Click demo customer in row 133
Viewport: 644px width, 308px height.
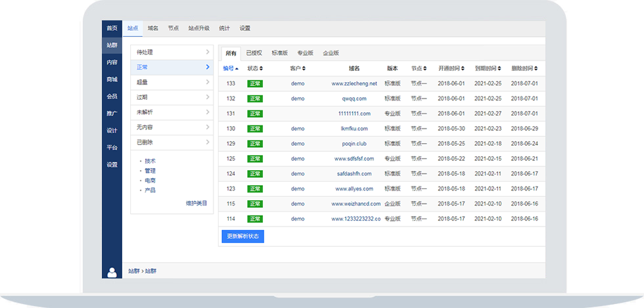(298, 83)
